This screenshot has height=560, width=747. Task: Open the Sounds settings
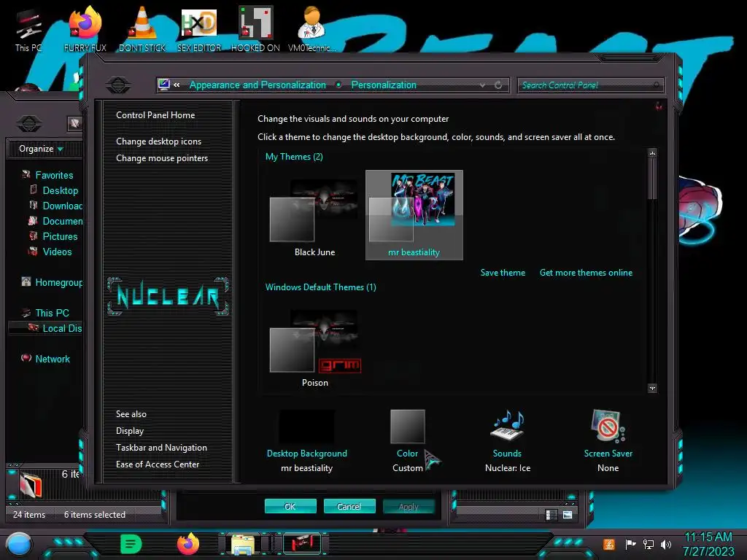[x=508, y=441]
